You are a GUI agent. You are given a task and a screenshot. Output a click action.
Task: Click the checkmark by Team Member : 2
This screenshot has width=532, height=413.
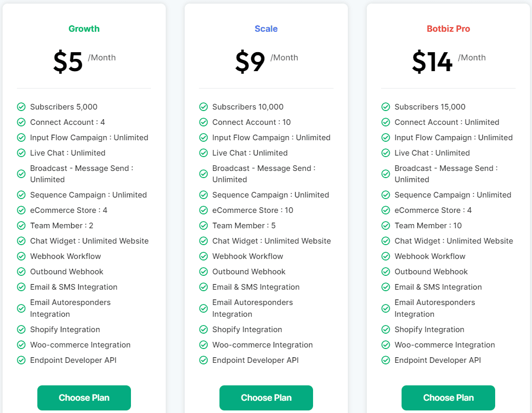pyautogui.click(x=21, y=225)
